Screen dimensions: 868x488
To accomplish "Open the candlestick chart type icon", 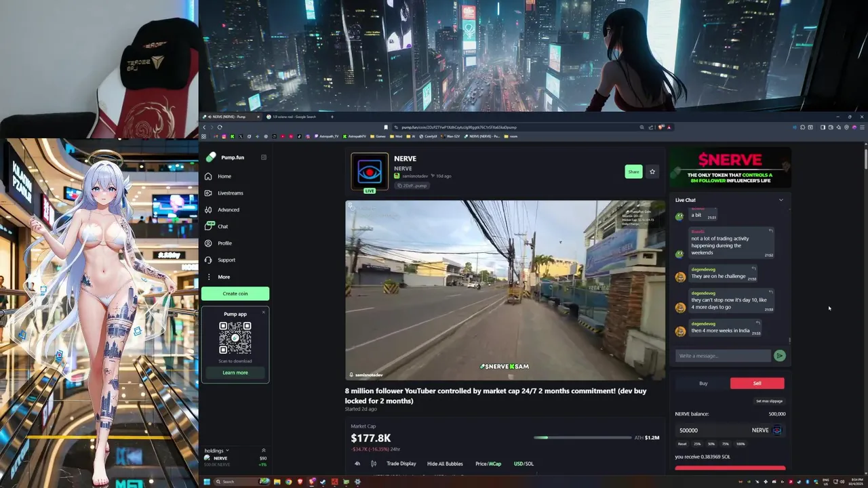I will [x=373, y=464].
